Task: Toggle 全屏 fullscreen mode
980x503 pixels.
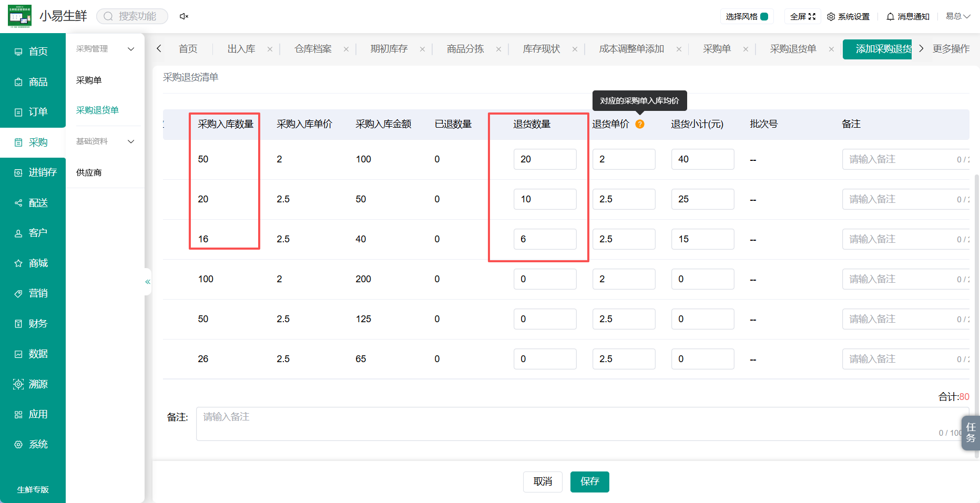Action: (x=803, y=17)
